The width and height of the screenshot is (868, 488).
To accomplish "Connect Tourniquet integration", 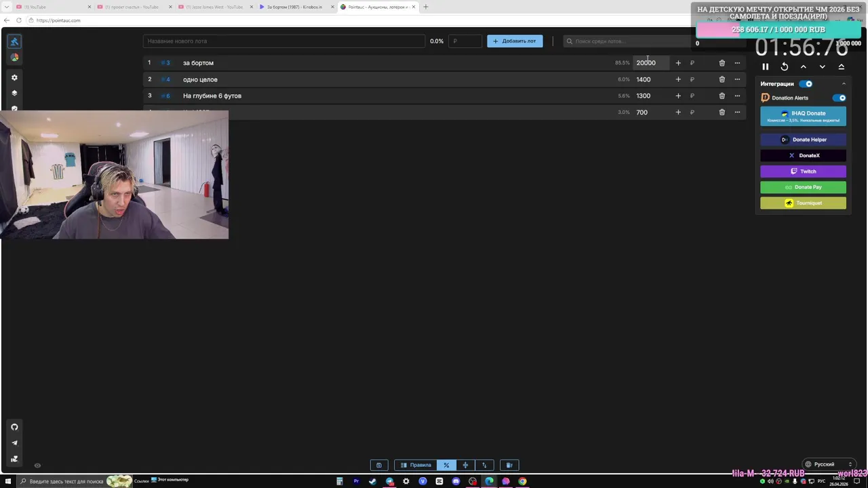I will coord(803,203).
